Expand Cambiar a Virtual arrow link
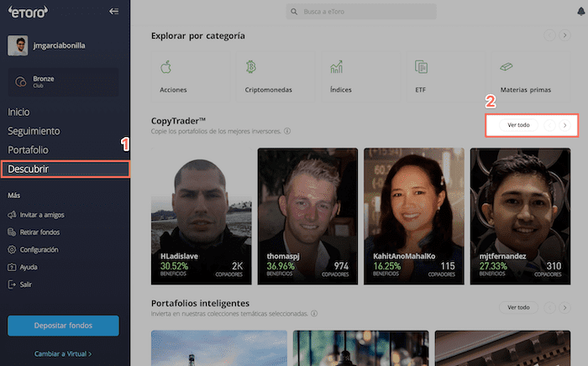The width and height of the screenshot is (588, 366). point(63,353)
